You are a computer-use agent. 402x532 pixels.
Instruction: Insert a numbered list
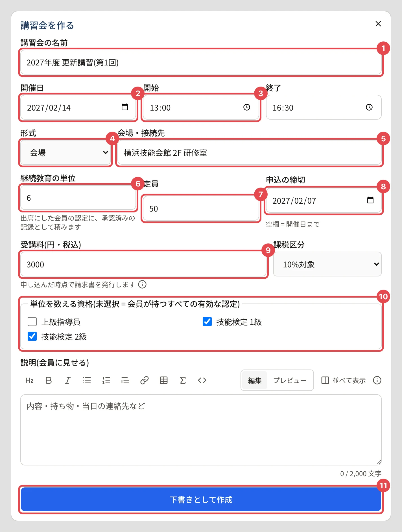pos(106,380)
